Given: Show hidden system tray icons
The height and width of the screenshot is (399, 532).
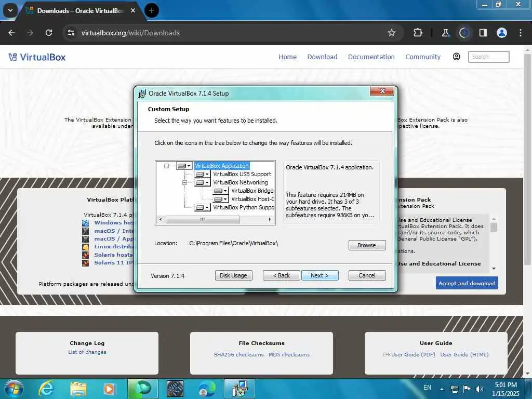Looking at the screenshot, I should pos(442,389).
